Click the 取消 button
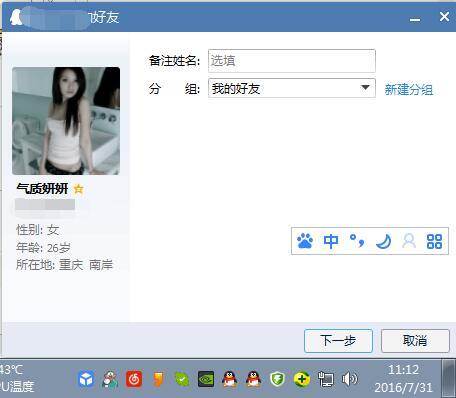This screenshot has height=398, width=456. [415, 341]
